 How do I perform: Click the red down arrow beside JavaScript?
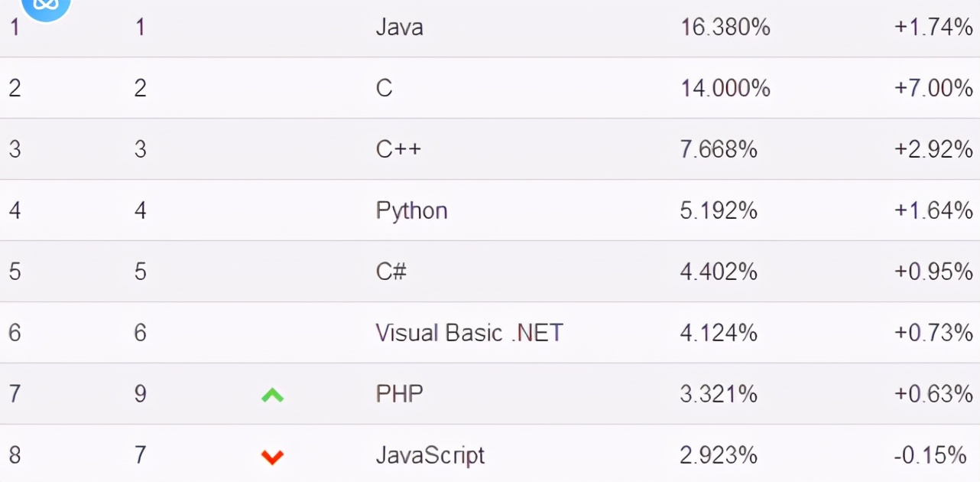273,457
